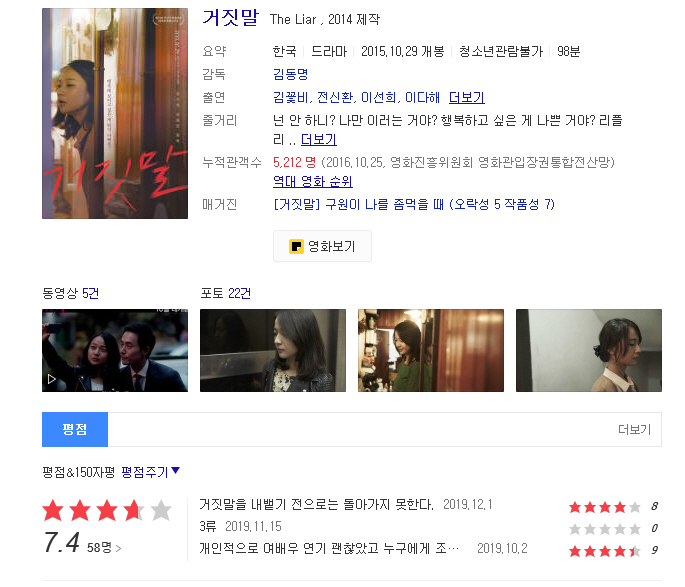Viewport: 685px width, 587px height.
Task: Open the 역대 영화 순위 link
Action: [313, 181]
